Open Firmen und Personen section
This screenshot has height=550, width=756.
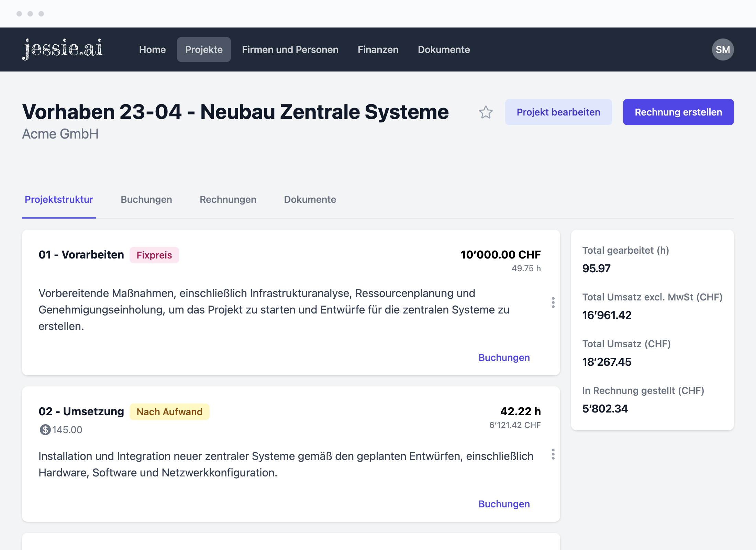[290, 49]
